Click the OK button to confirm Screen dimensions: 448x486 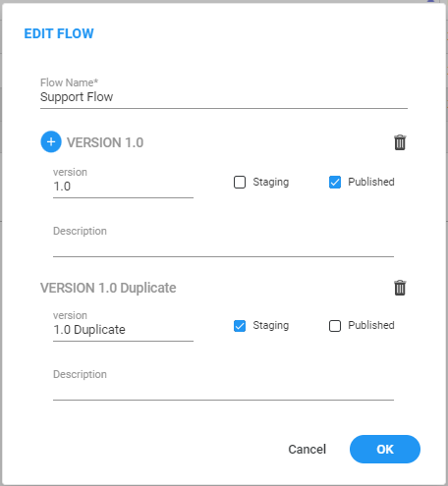coord(385,449)
